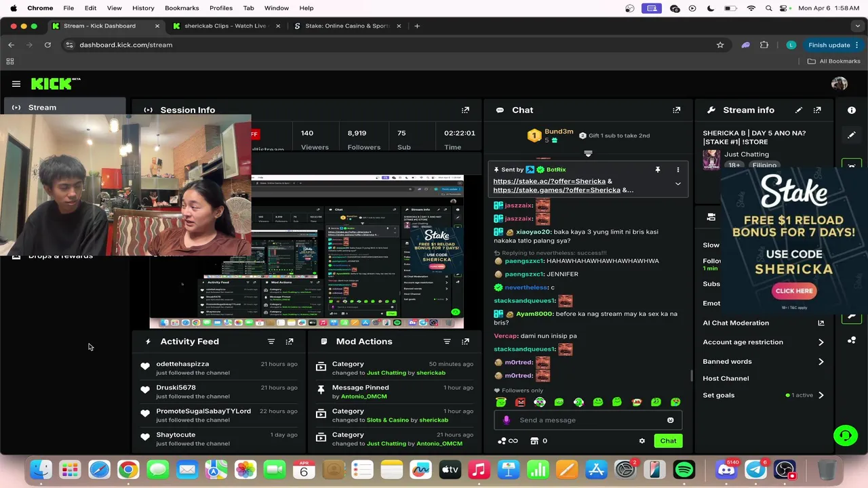The height and width of the screenshot is (488, 868).
Task: Open the emoji picker in chat input
Action: click(671, 420)
